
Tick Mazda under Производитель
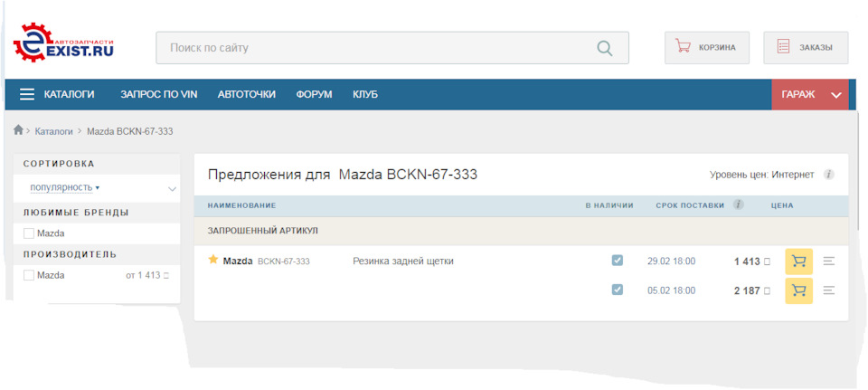[x=29, y=275]
